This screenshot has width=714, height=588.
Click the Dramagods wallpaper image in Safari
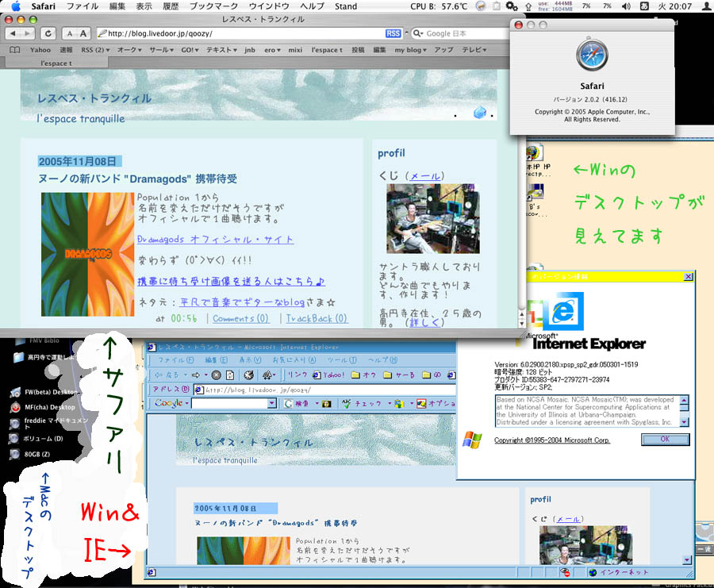(x=87, y=254)
